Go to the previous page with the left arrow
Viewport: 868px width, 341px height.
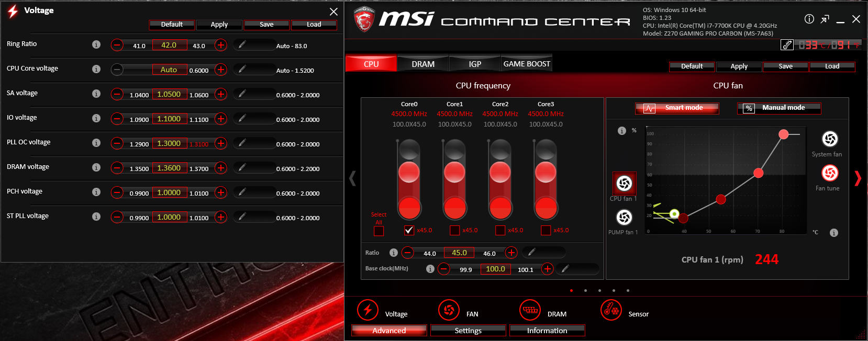tap(352, 178)
